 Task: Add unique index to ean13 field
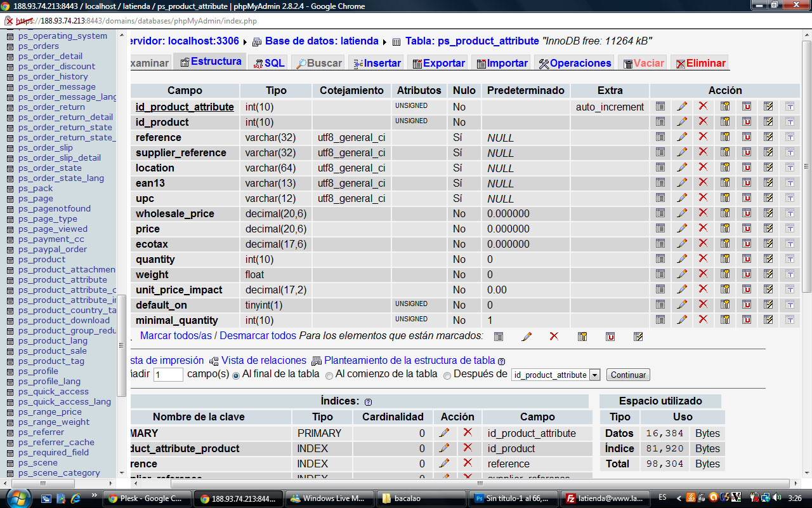[747, 182]
